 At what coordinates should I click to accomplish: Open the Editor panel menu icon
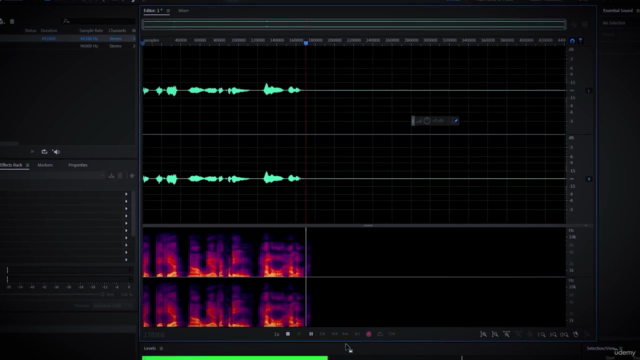168,11
